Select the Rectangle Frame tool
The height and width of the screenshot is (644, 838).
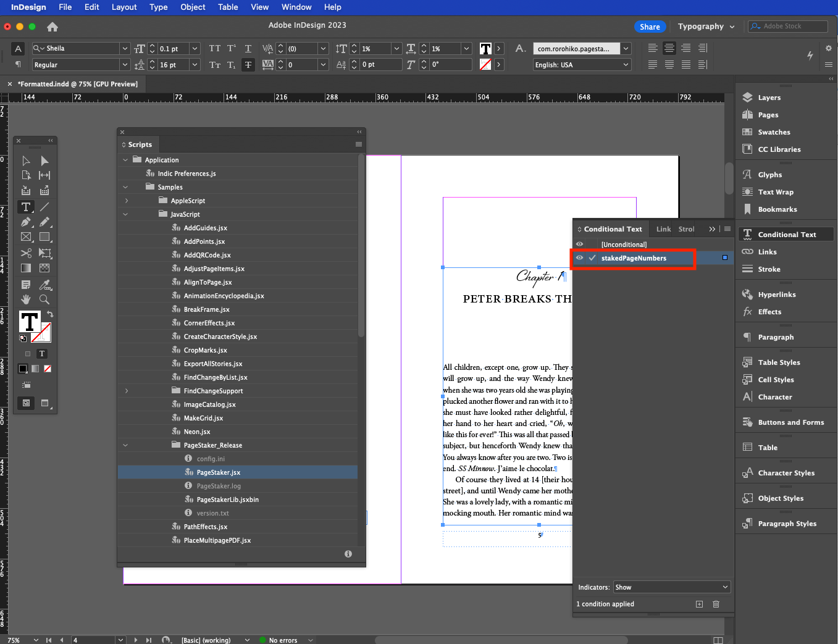26,236
